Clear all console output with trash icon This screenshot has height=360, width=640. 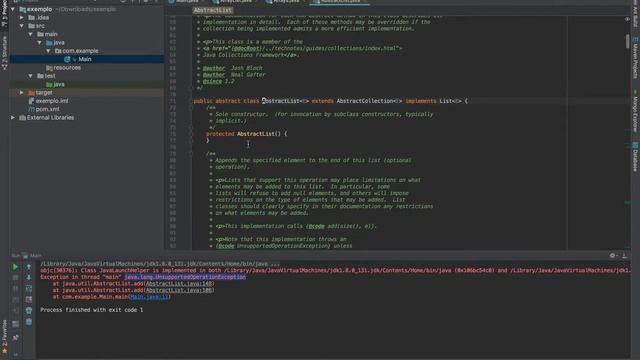coord(29,322)
